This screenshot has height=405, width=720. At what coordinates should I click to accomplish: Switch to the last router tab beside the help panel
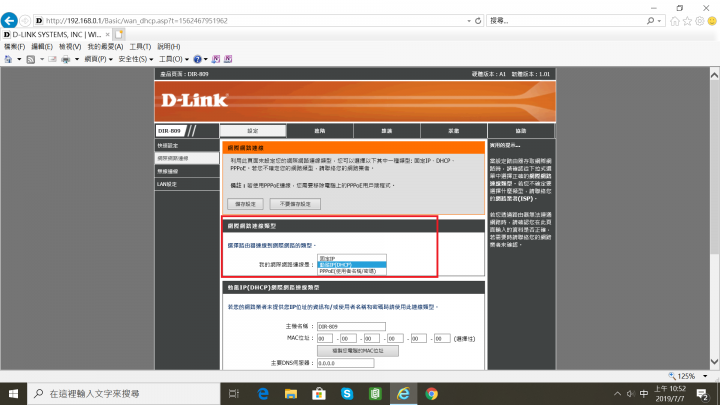521,131
